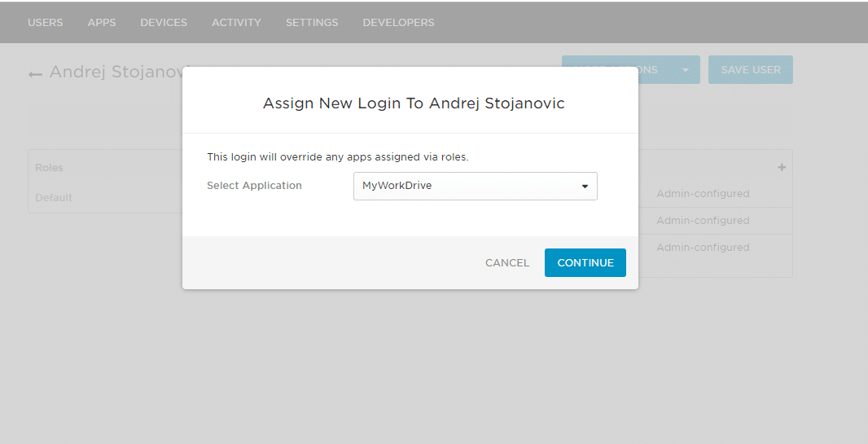Switch to the Settings menu
The width and height of the screenshot is (868, 444).
(312, 23)
